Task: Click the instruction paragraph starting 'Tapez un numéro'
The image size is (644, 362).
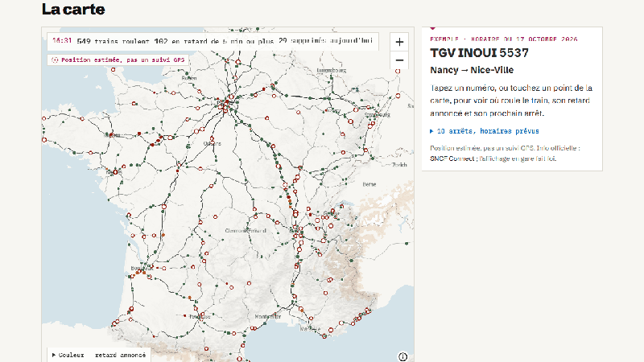Action: pos(511,101)
